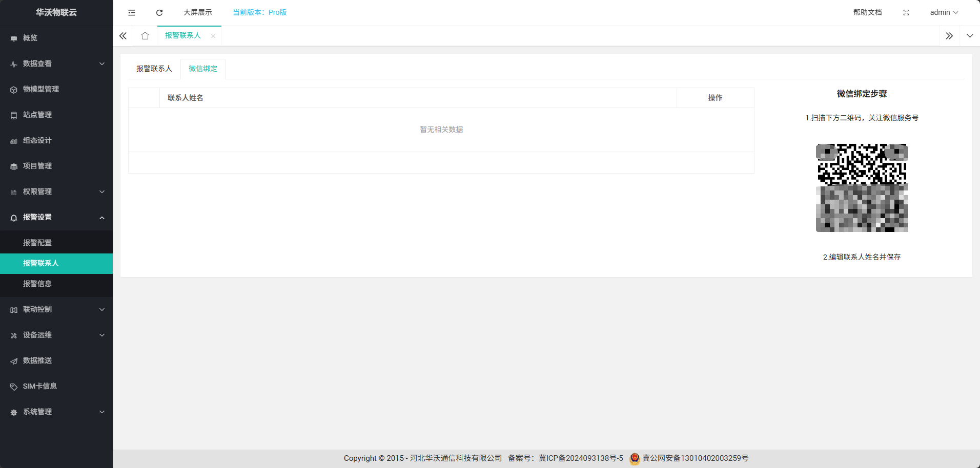
Task: Collapse the 报警设置 menu chevron
Action: pos(102,218)
